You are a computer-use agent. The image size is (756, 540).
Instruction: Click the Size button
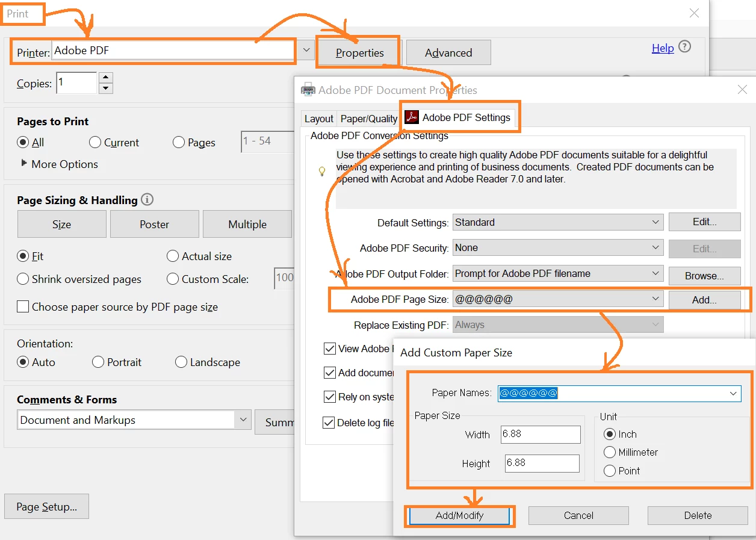(x=62, y=224)
